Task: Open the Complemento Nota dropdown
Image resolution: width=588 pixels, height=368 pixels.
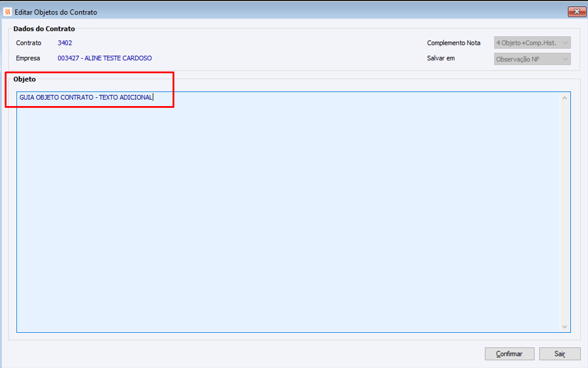Action: pos(532,43)
